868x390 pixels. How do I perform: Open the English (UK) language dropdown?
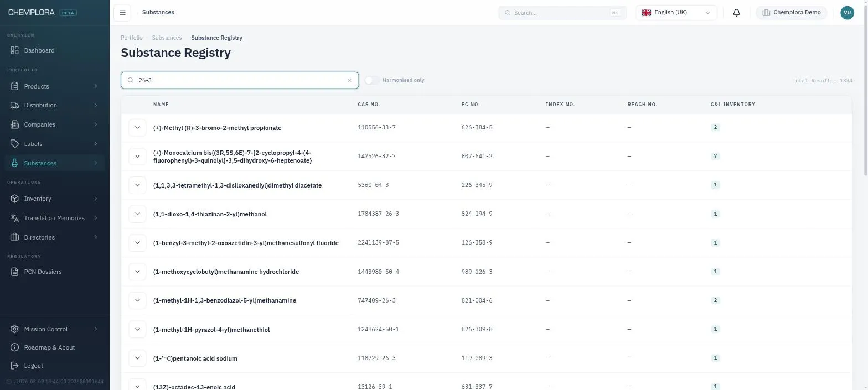[676, 12]
